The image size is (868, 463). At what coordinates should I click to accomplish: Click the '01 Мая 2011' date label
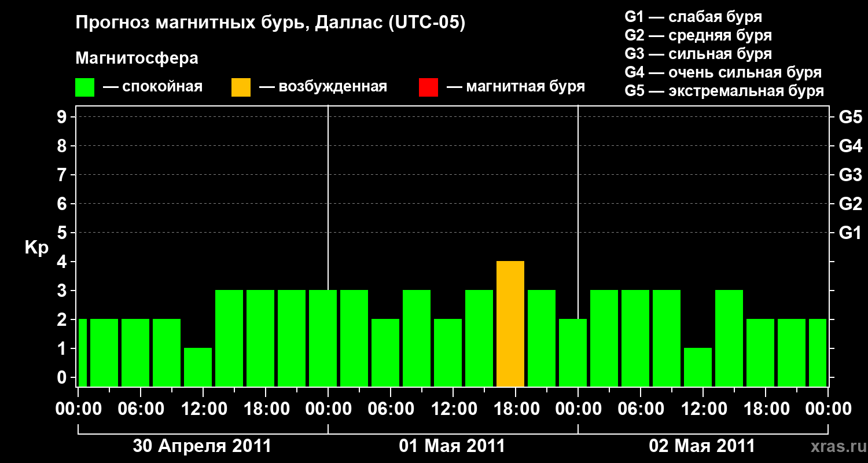pyautogui.click(x=452, y=446)
